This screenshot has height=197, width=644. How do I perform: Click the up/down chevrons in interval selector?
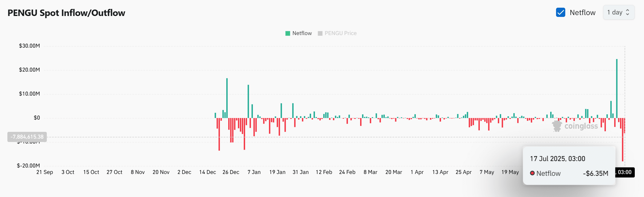(627, 13)
